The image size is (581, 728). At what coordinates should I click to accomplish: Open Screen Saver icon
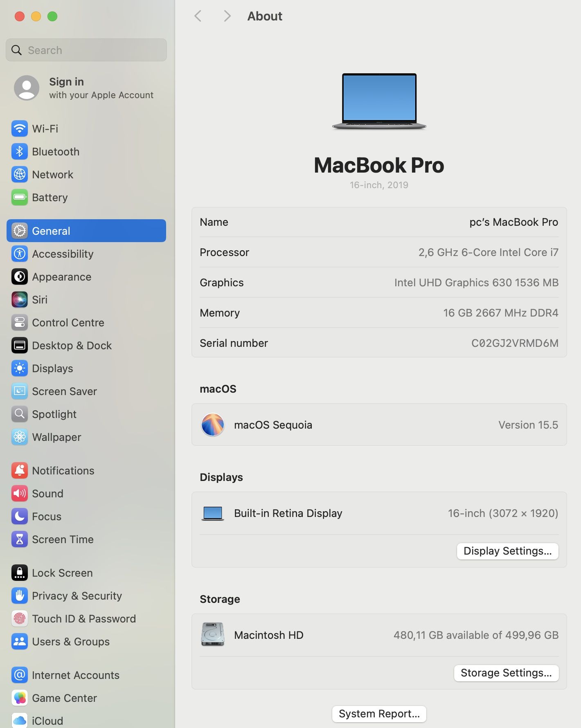coord(20,391)
